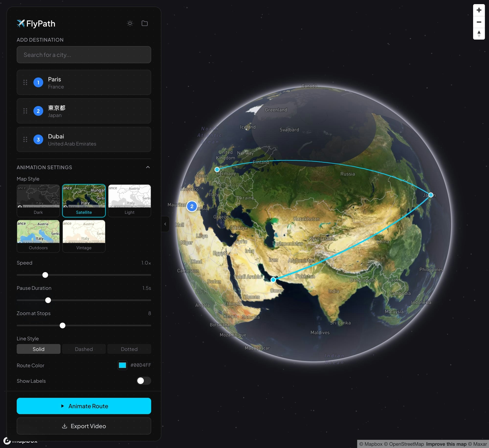Select the Dashed line style
The width and height of the screenshot is (489, 448).
click(x=84, y=349)
